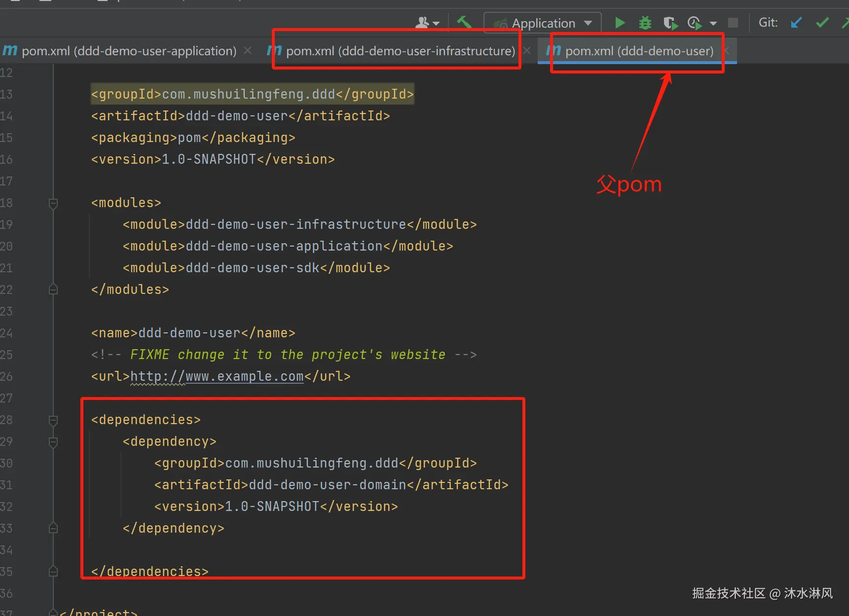The image size is (849, 616).
Task: Click the version 1.0-SNAPSHOT on line 16
Action: point(213,159)
